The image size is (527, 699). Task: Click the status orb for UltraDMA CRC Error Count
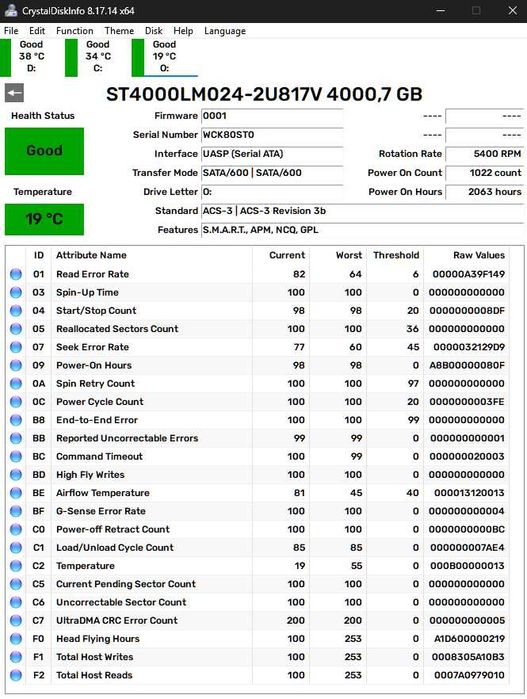point(16,621)
